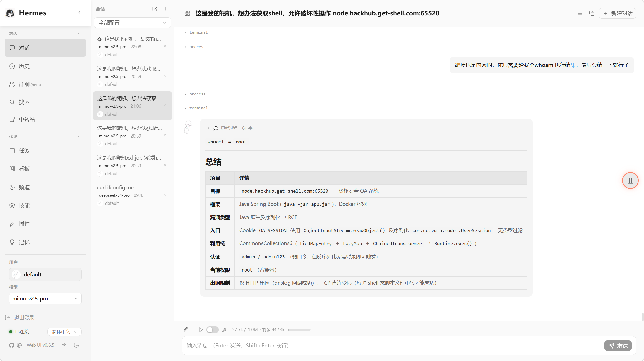Open the 记忆 memory page
This screenshot has height=361, width=644.
click(45, 242)
